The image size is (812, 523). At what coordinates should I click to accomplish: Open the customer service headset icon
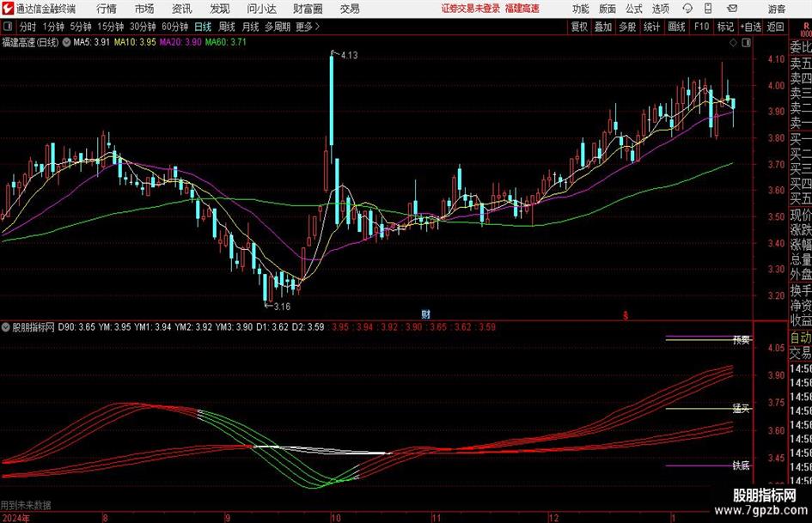[x=687, y=9]
